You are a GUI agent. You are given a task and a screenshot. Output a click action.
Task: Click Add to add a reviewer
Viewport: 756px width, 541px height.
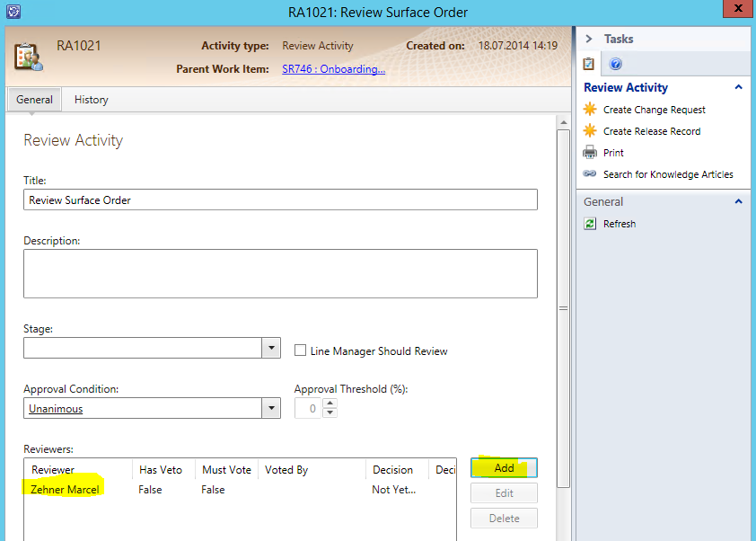click(x=504, y=468)
